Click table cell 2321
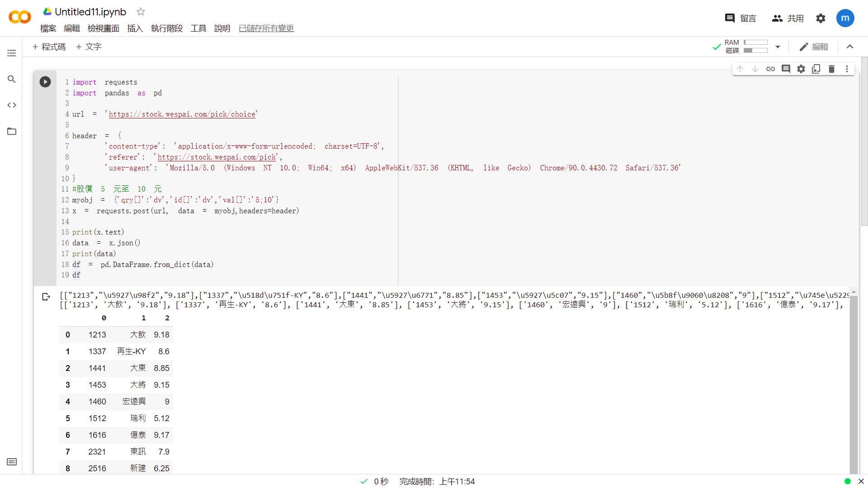Viewport: 868px width, 488px height. [97, 452]
